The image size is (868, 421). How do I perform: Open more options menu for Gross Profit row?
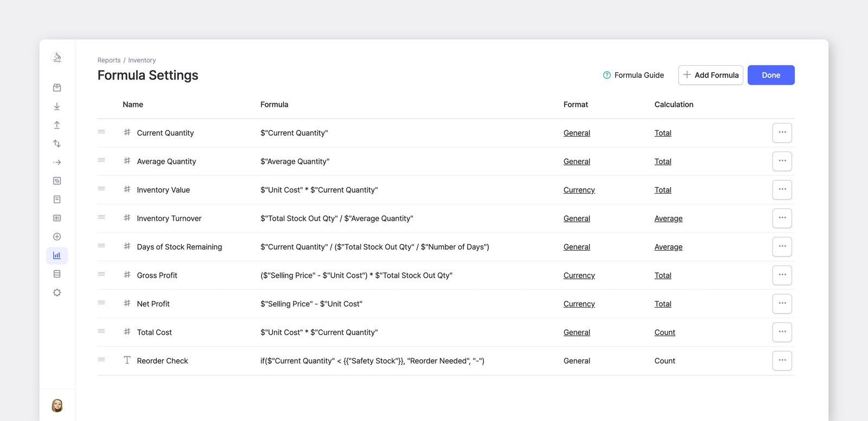click(782, 275)
